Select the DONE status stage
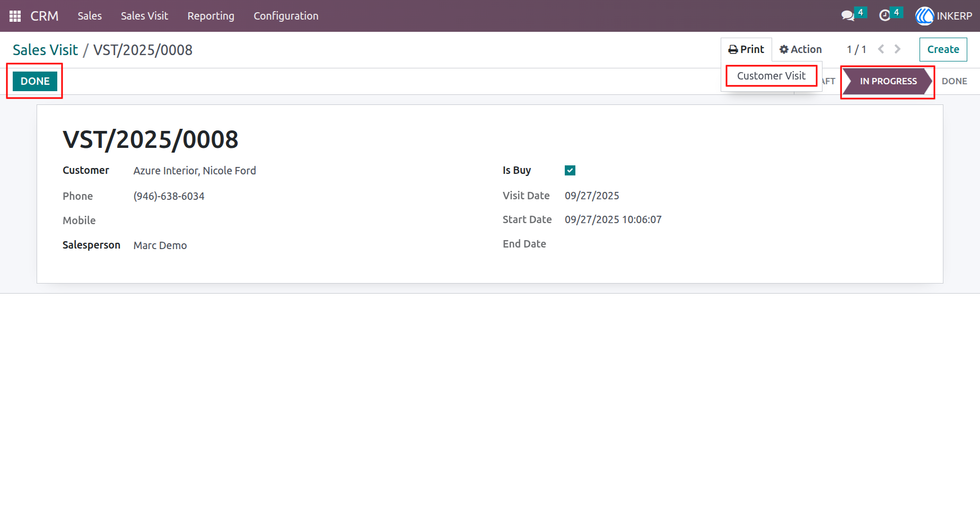 pos(954,81)
